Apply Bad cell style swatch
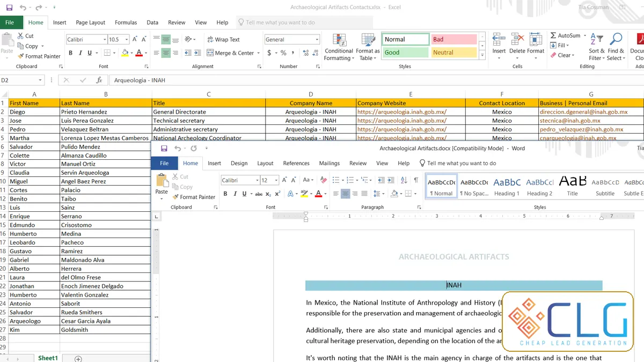644x362 pixels. tap(454, 40)
